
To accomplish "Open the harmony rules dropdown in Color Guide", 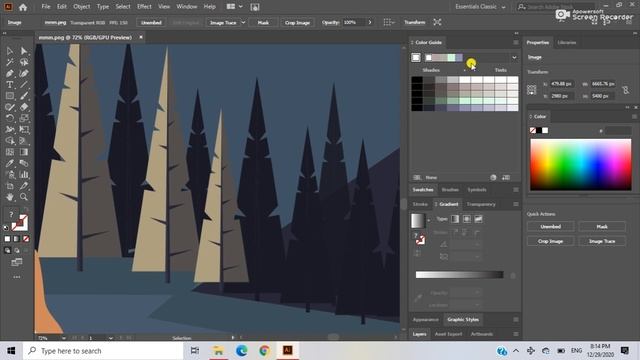I will coord(514,58).
